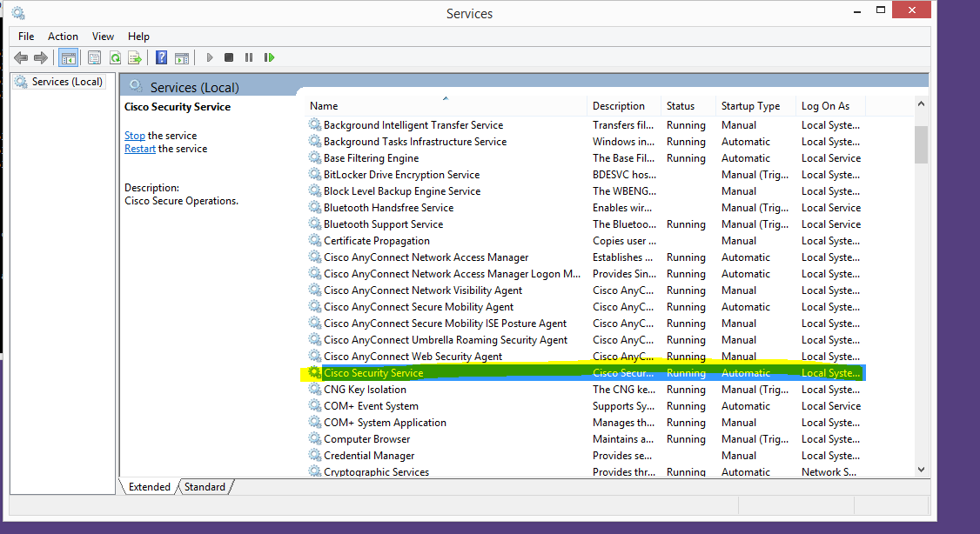
Task: Click the Services app icon in title bar
Action: click(x=18, y=12)
